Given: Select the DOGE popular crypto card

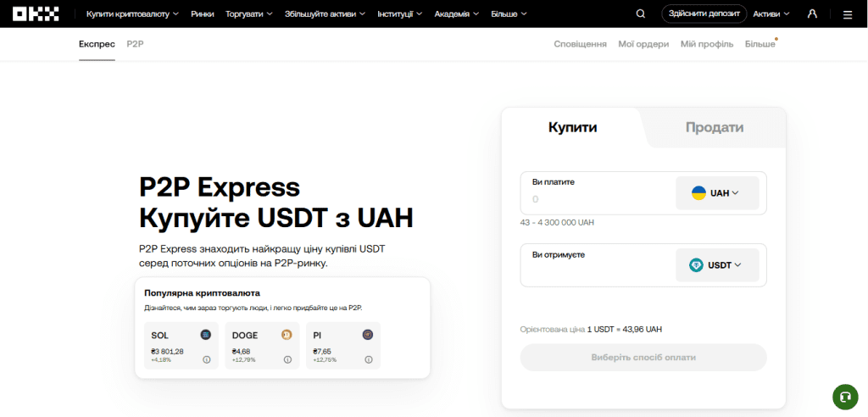Looking at the screenshot, I should [262, 345].
